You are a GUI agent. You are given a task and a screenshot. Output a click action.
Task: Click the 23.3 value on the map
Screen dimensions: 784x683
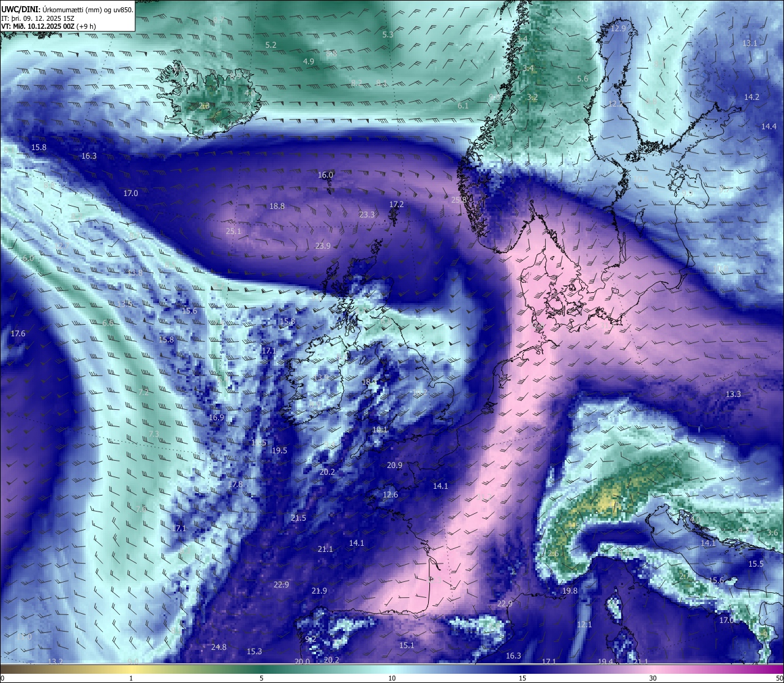[x=367, y=215]
